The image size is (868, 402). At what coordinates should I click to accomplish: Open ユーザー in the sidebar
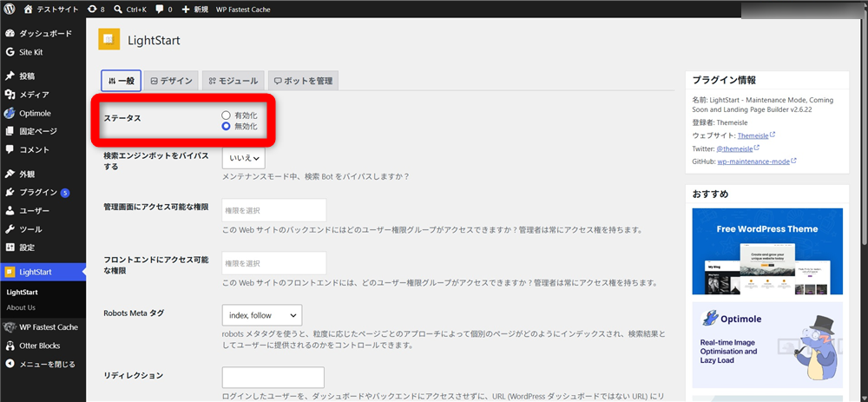coord(43,211)
